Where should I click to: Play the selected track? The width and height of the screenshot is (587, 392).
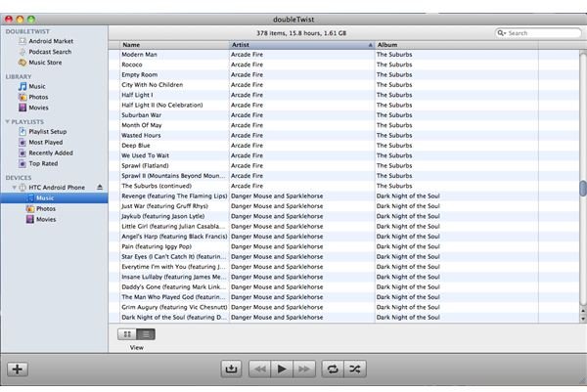coord(282,370)
